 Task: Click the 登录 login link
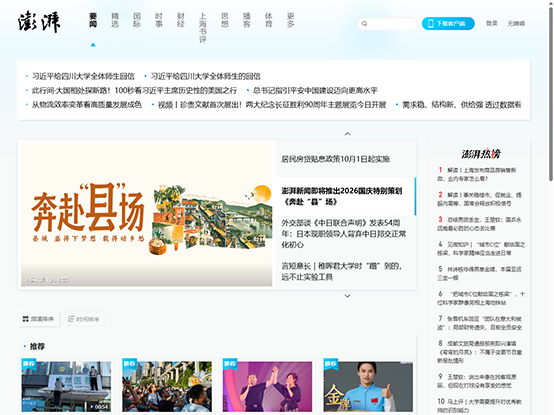tap(491, 23)
